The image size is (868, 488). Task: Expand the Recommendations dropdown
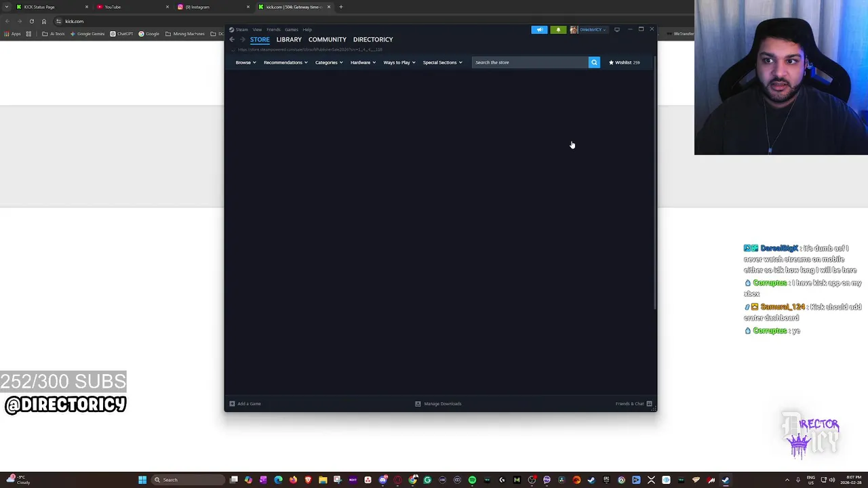[x=285, y=62]
